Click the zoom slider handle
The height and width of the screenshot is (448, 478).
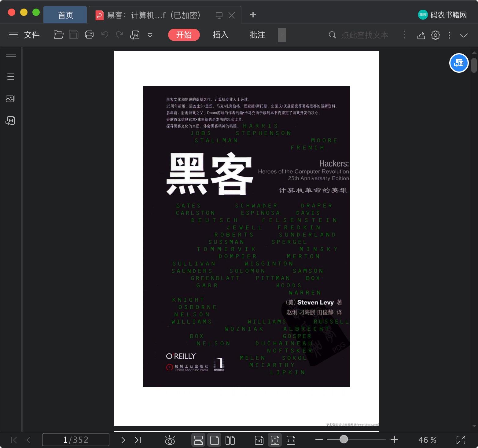pos(344,439)
